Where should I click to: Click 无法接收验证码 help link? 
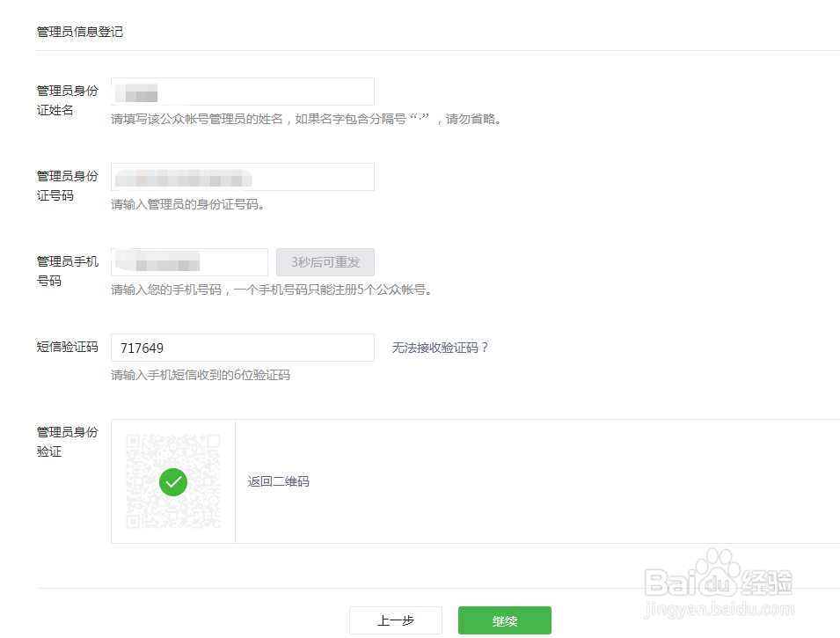point(442,348)
